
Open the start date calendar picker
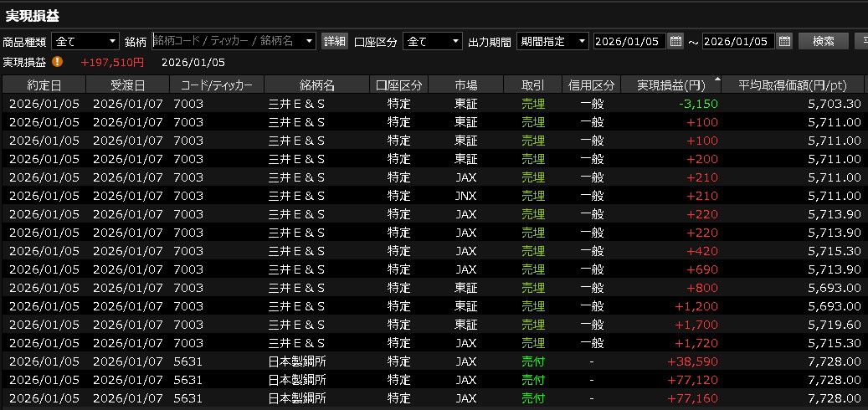675,41
